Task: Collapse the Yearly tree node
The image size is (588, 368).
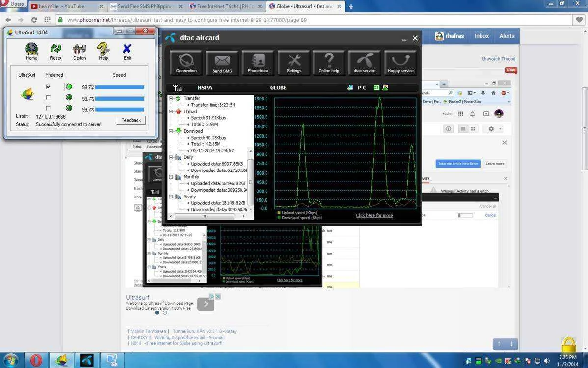Action: coord(171,197)
